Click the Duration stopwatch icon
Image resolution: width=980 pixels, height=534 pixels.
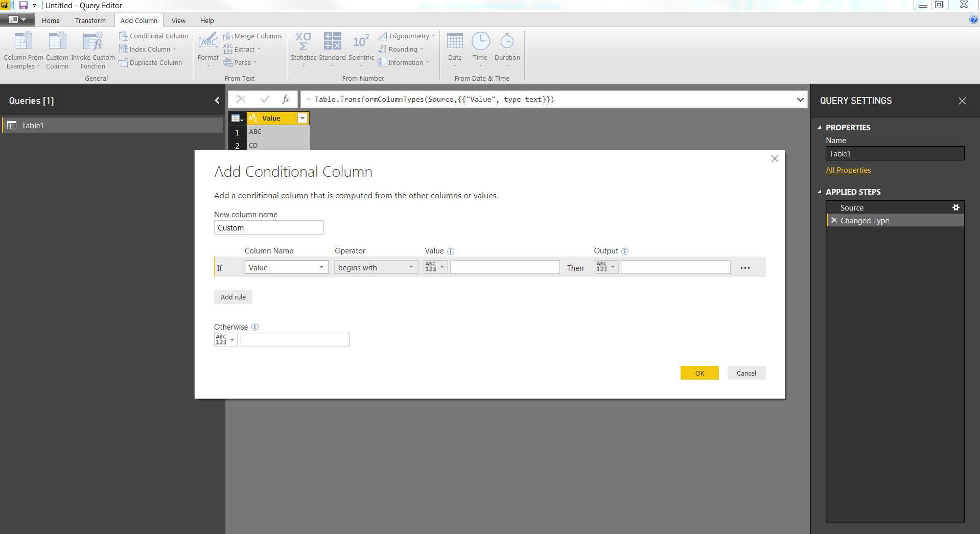[x=507, y=41]
